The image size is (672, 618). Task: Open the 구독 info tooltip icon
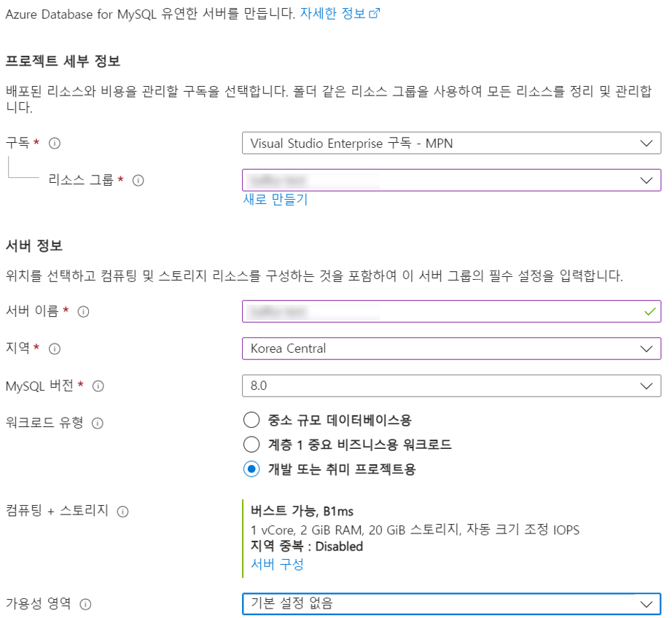[x=54, y=143]
